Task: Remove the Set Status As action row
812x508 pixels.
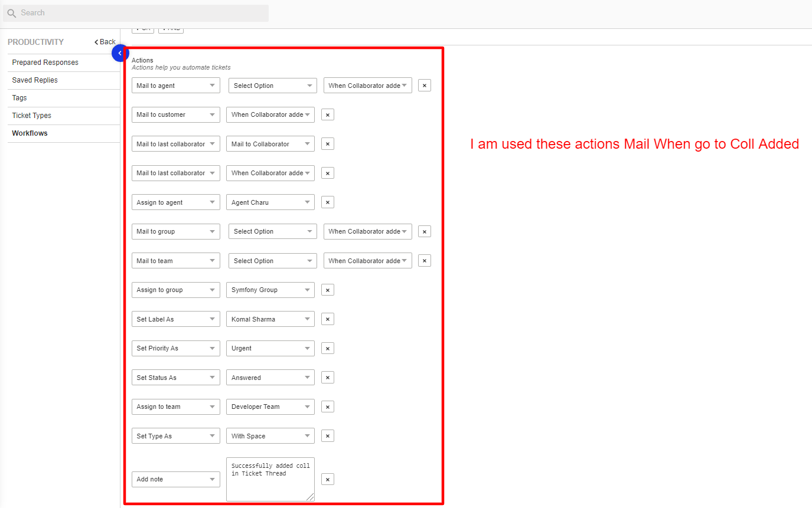Action: pos(328,378)
